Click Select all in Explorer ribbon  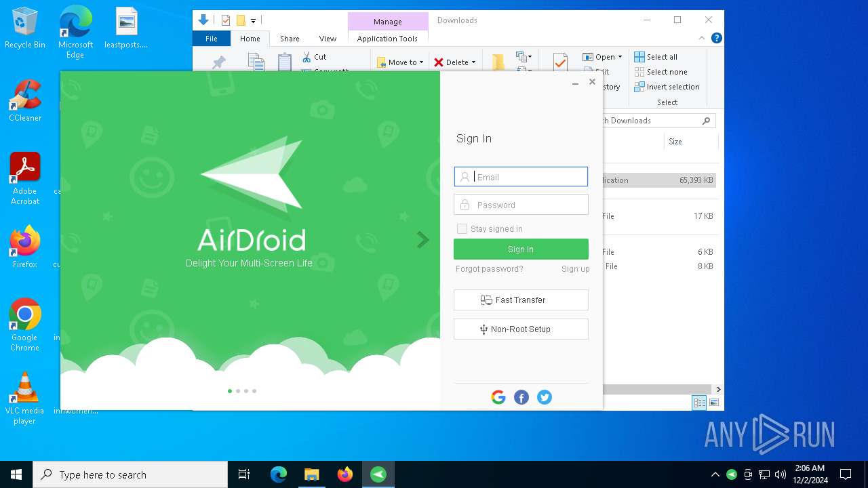coord(656,57)
